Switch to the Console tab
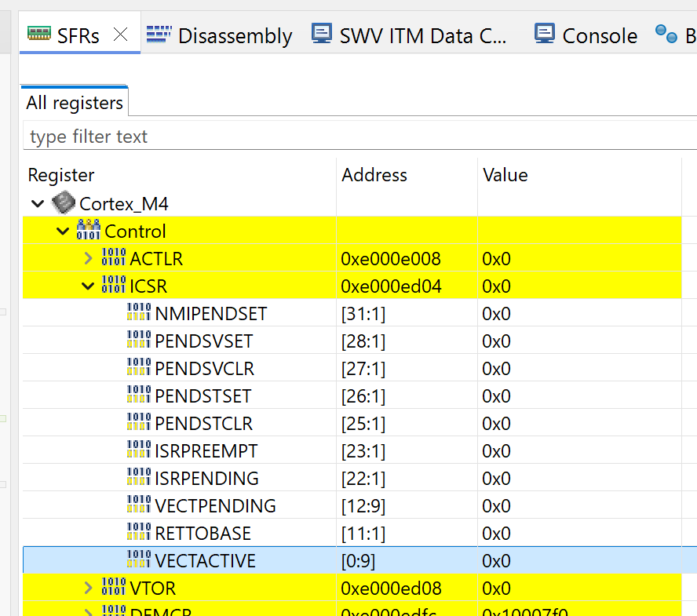This screenshot has width=697, height=616. [586, 35]
